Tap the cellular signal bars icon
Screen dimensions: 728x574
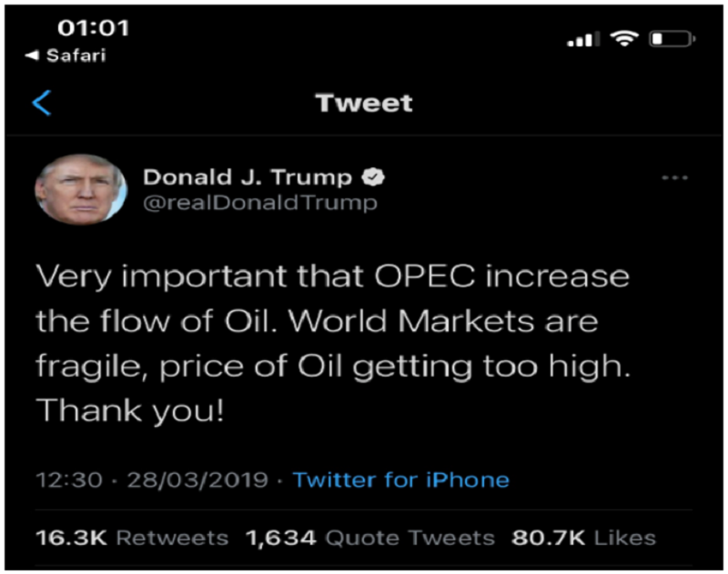pos(583,39)
